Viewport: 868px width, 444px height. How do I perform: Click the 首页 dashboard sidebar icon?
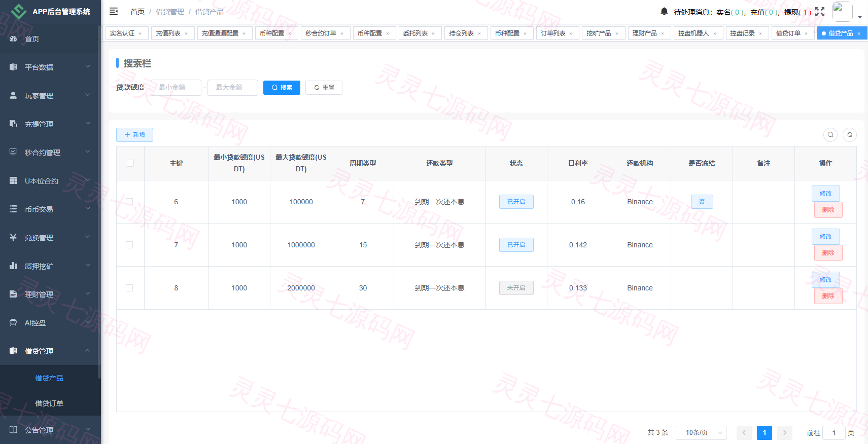13,39
